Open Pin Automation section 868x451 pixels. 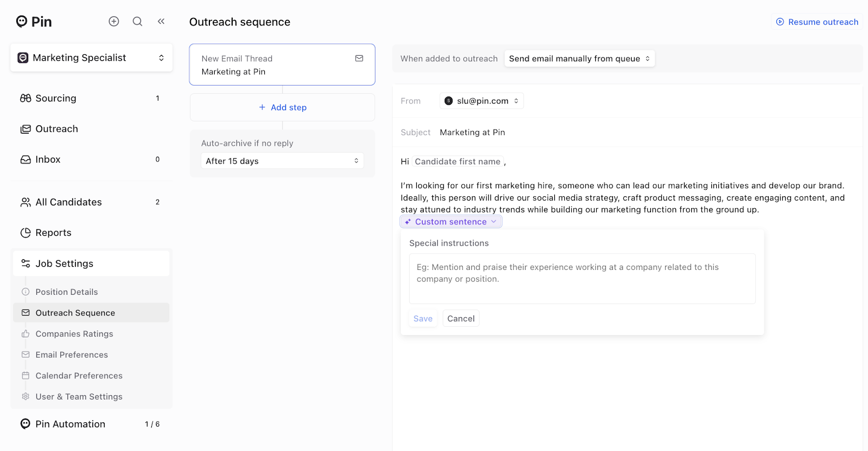point(71,424)
